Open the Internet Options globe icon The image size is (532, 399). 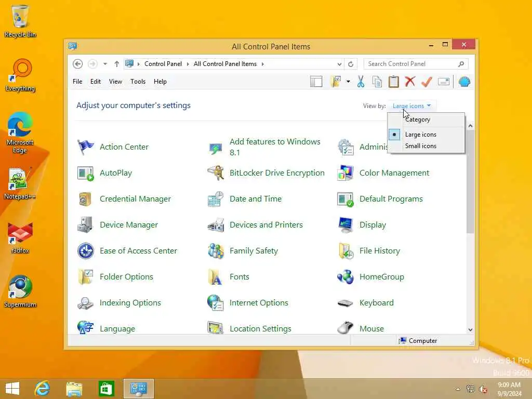(216, 303)
